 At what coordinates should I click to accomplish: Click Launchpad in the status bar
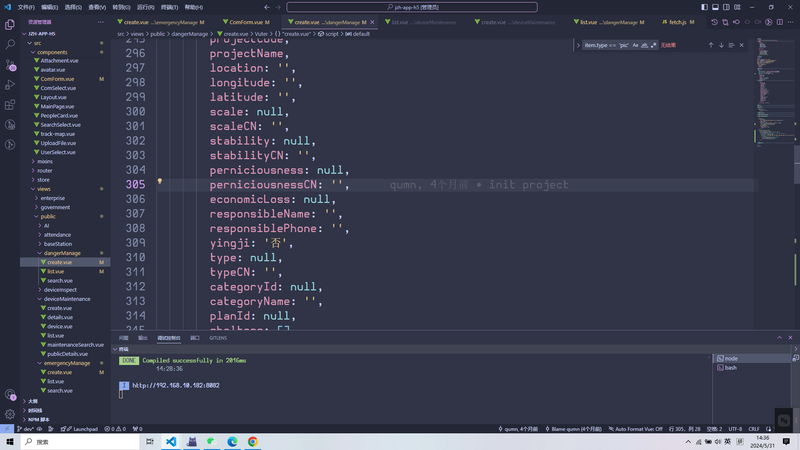coord(82,429)
